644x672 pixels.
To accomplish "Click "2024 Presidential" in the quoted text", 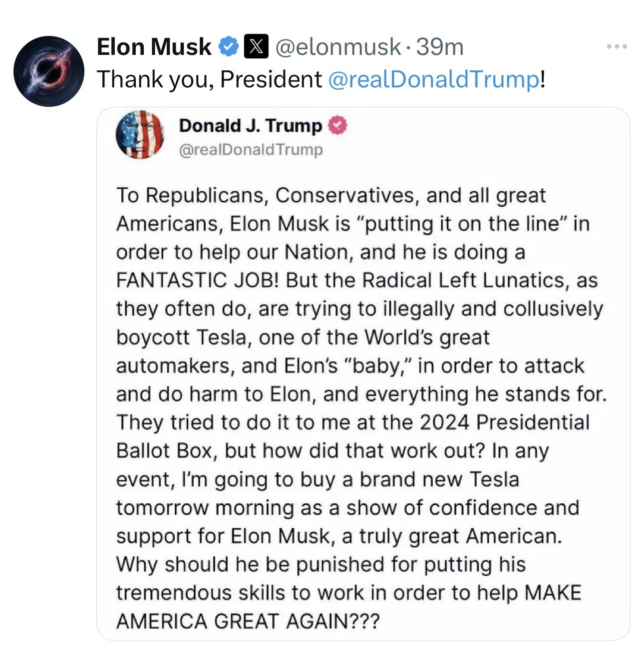I will [x=504, y=422].
